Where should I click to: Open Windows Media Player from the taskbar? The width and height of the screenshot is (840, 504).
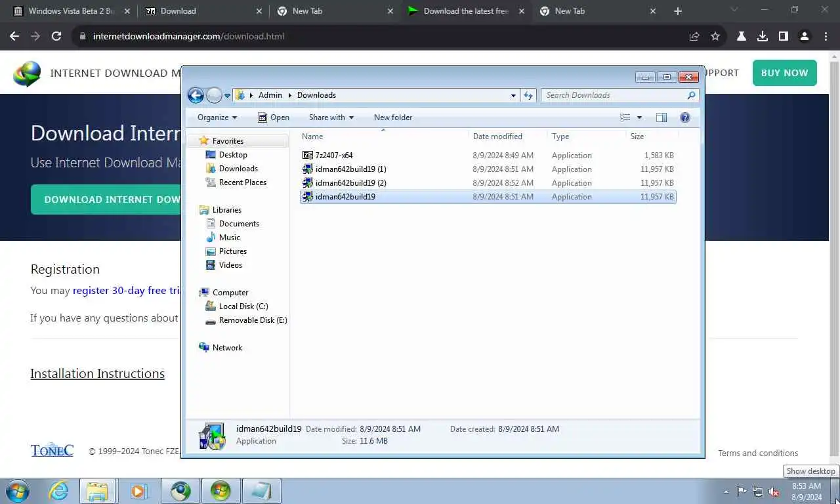[138, 491]
